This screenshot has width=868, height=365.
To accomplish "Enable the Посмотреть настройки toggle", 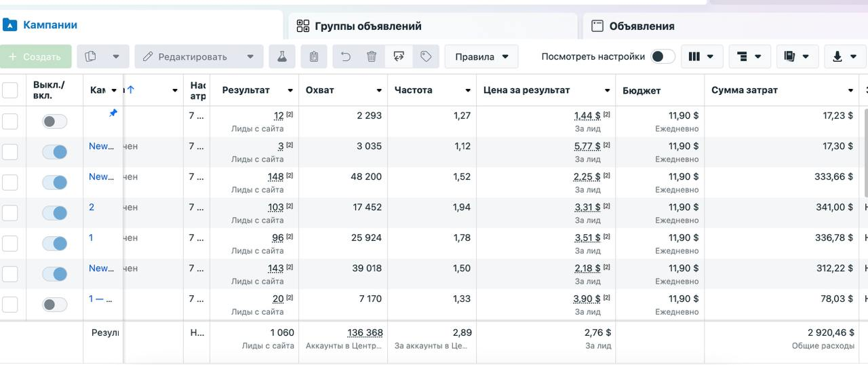I will (x=663, y=57).
